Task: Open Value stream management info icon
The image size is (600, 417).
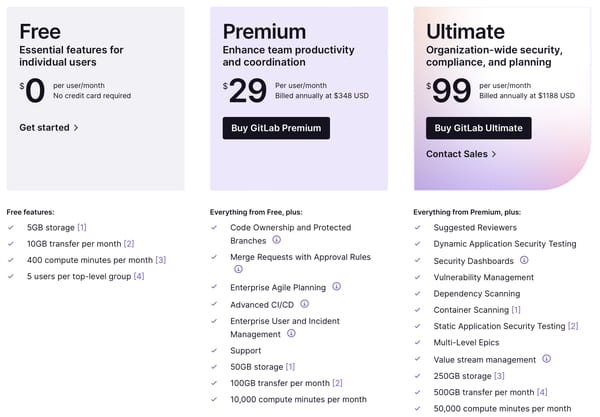Action: (x=547, y=359)
